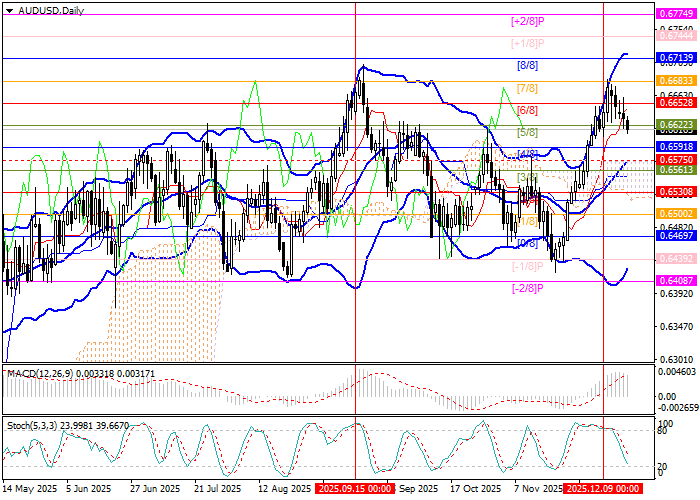Select the 0.67444 price label
The image size is (700, 500).
(676, 36)
